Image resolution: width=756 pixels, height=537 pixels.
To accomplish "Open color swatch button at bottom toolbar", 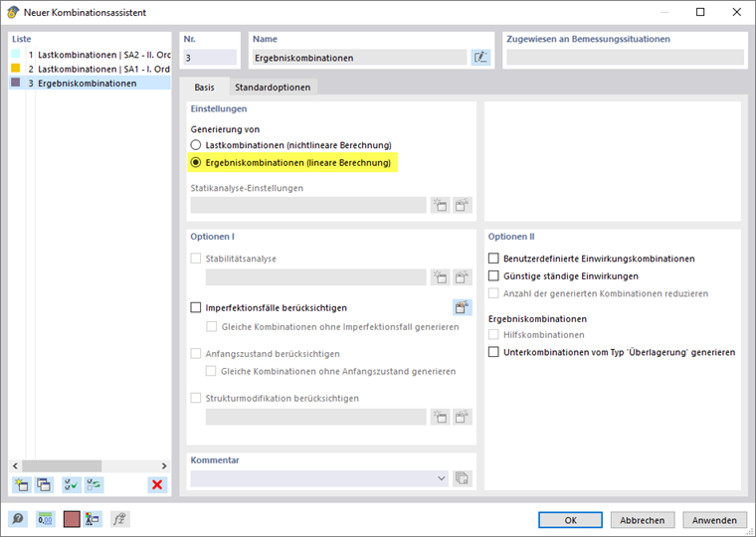I will [x=72, y=519].
